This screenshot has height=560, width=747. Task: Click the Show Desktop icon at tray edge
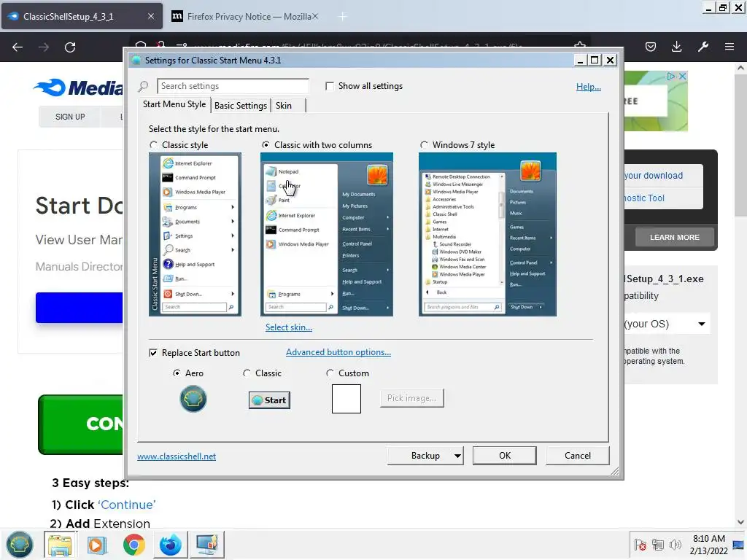(x=740, y=545)
